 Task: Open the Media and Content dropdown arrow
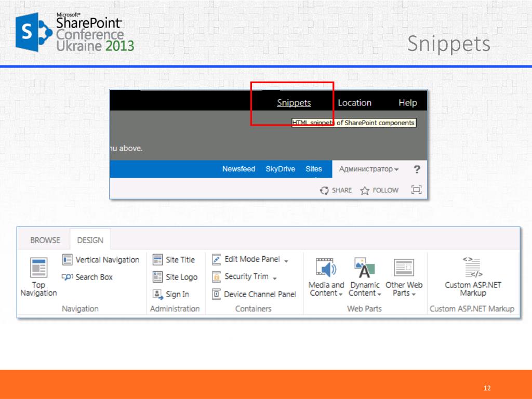[x=341, y=295]
